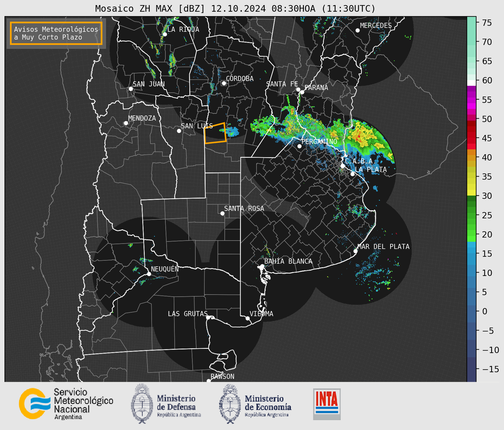Click the Ministerio de Economía emblem
This screenshot has width=504, height=430.
tap(230, 404)
